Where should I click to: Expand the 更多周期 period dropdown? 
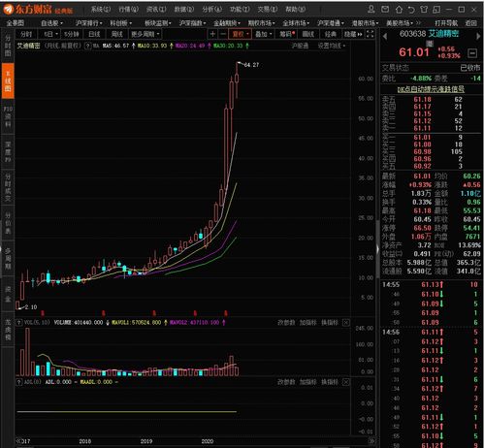point(145,34)
